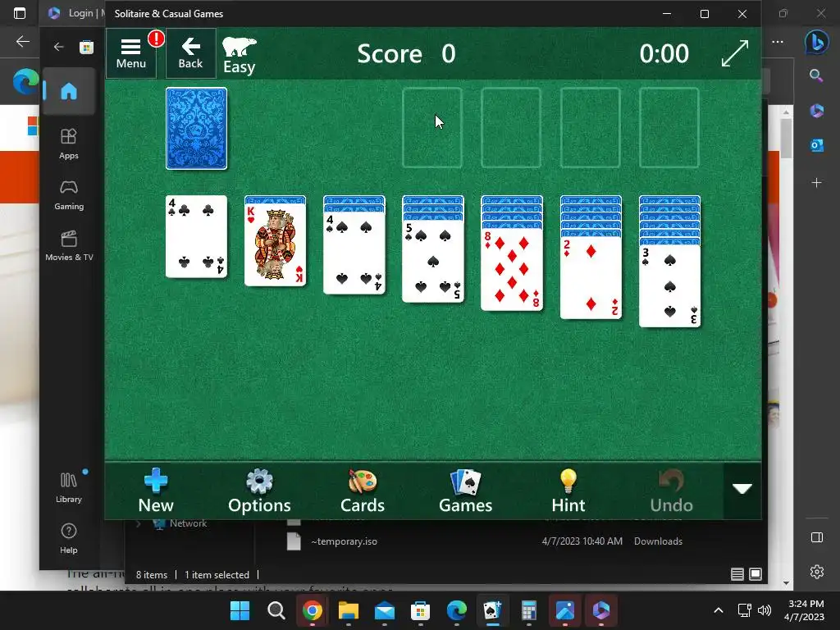Open Gaming section in Microsoft Store
The width and height of the screenshot is (840, 630).
pos(69,195)
